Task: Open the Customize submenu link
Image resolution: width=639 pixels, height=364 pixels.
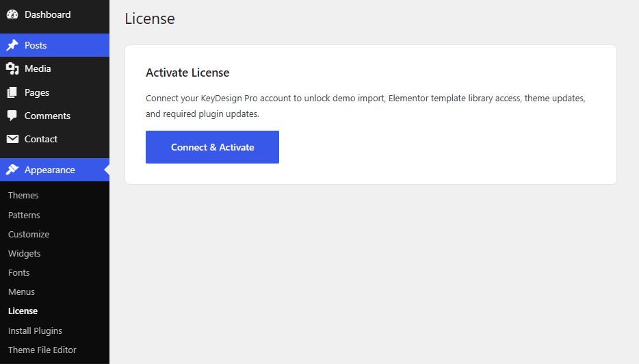Action: [29, 235]
